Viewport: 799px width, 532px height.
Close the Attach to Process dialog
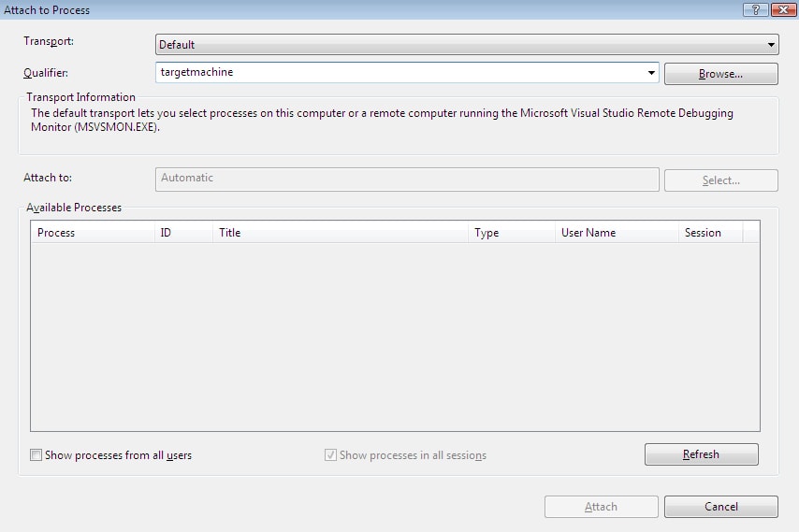click(783, 9)
